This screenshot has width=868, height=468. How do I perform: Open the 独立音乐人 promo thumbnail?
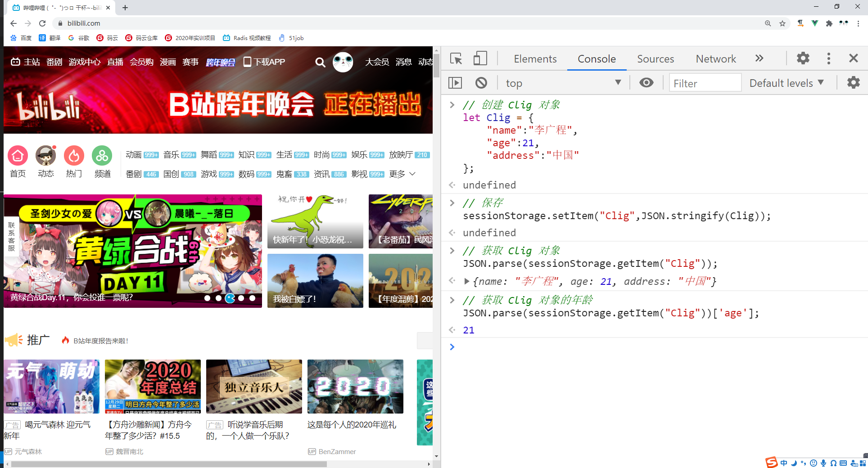click(x=254, y=387)
